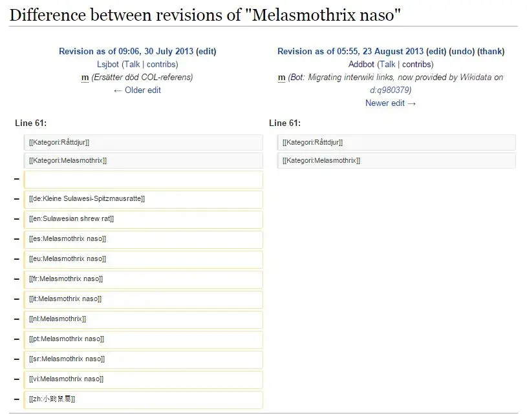Open Addbot's Talk page
This screenshot has width=527, height=420.
(387, 64)
